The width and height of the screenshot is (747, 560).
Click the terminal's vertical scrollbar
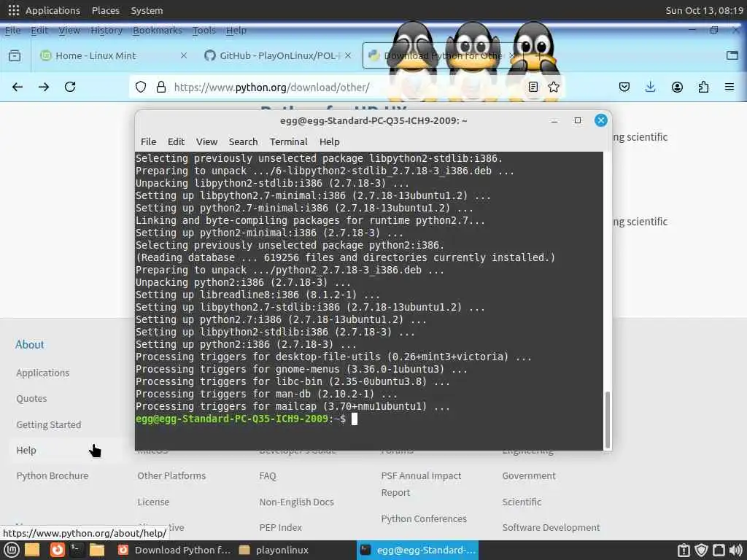coord(607,419)
